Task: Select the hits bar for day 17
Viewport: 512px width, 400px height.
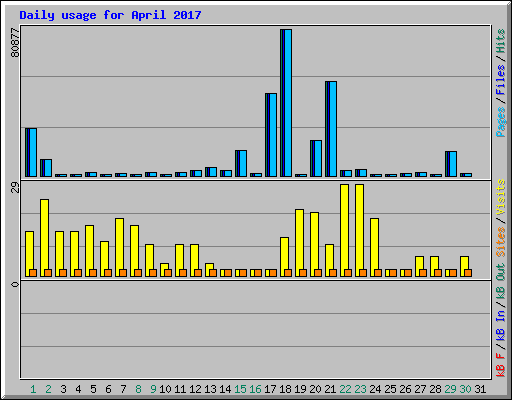Action: [x=271, y=135]
